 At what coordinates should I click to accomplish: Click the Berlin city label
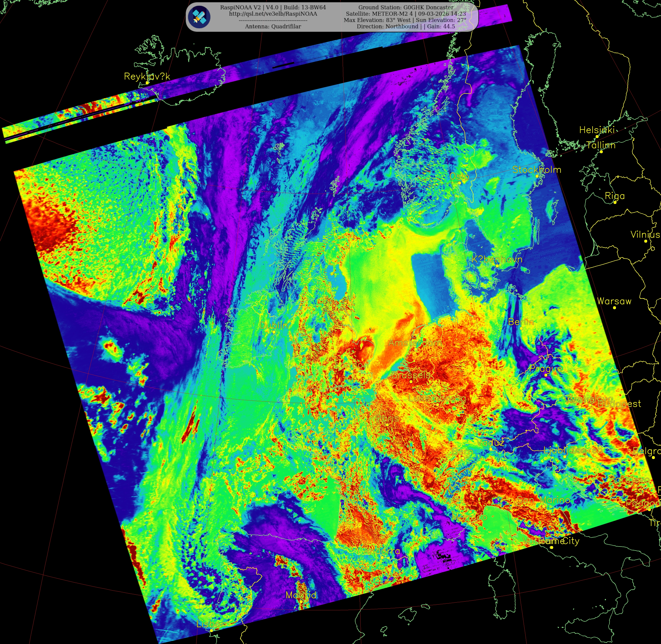click(x=521, y=322)
